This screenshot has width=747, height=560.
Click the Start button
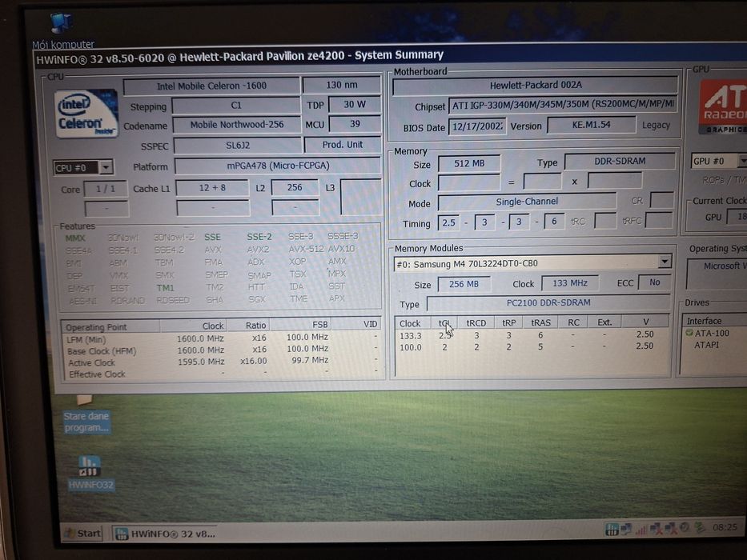[x=83, y=533]
